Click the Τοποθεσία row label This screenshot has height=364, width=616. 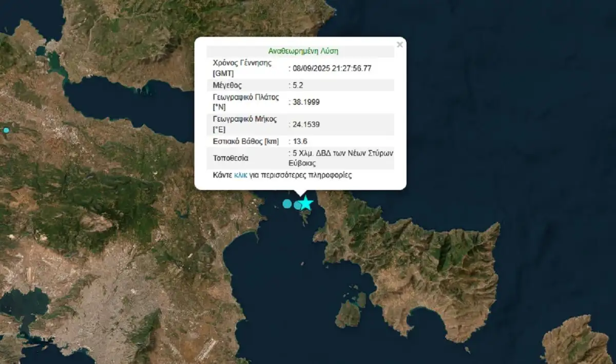tap(230, 158)
